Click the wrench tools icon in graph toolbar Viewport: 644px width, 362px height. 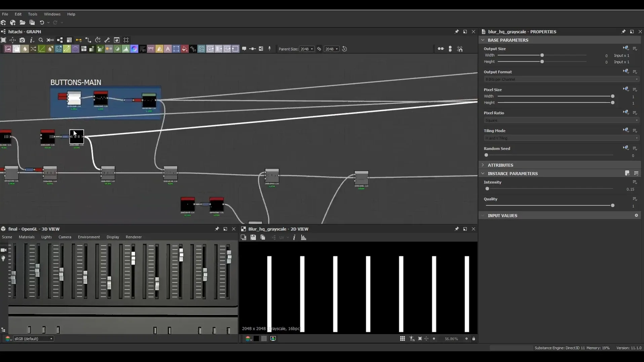coord(107,40)
